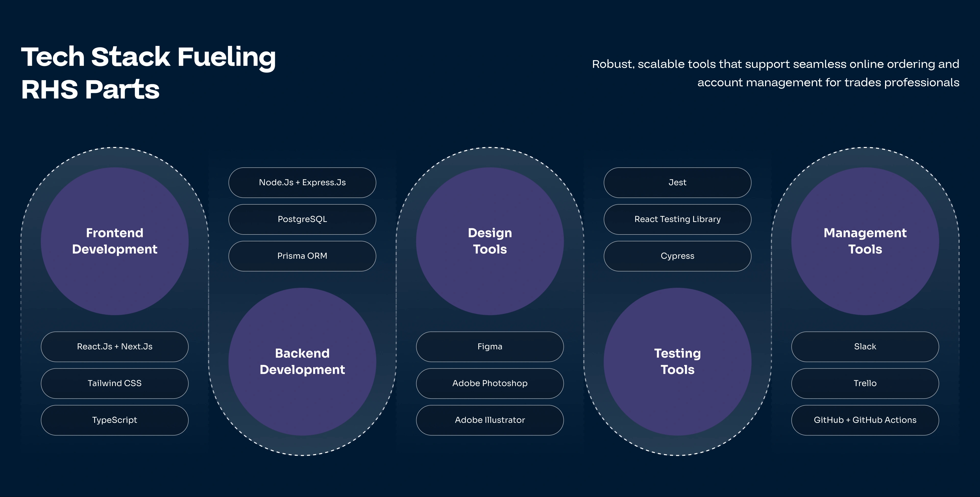Click the Frontend Development circle
This screenshot has width=980, height=497.
[x=115, y=241]
